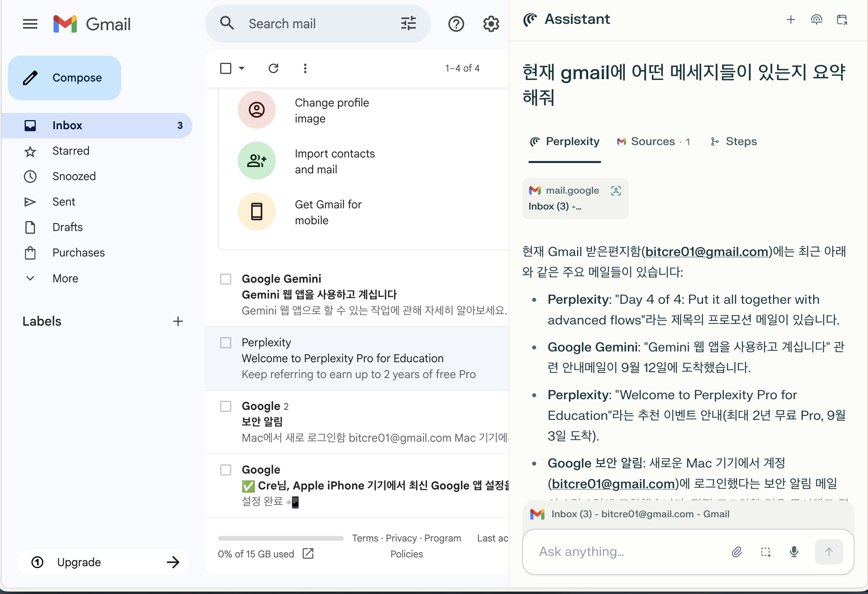The height and width of the screenshot is (594, 868).
Task: Select the Perplexity email checkbox
Action: pyautogui.click(x=226, y=343)
